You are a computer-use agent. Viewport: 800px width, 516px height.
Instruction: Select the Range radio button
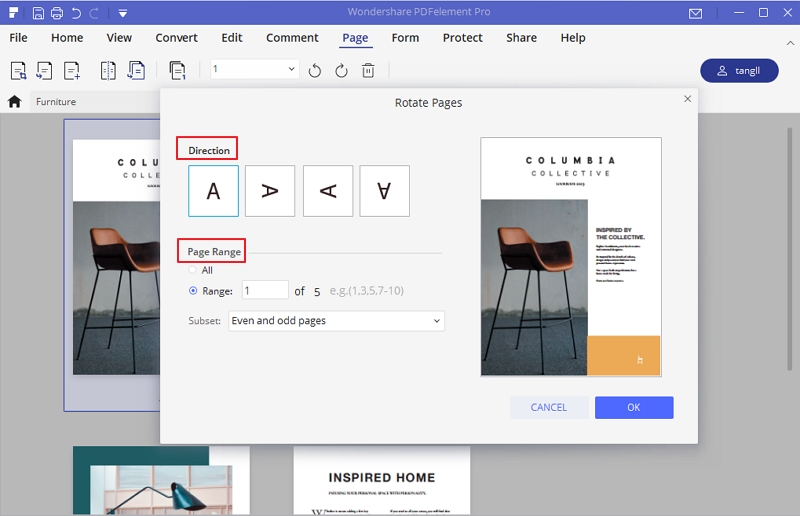point(193,291)
